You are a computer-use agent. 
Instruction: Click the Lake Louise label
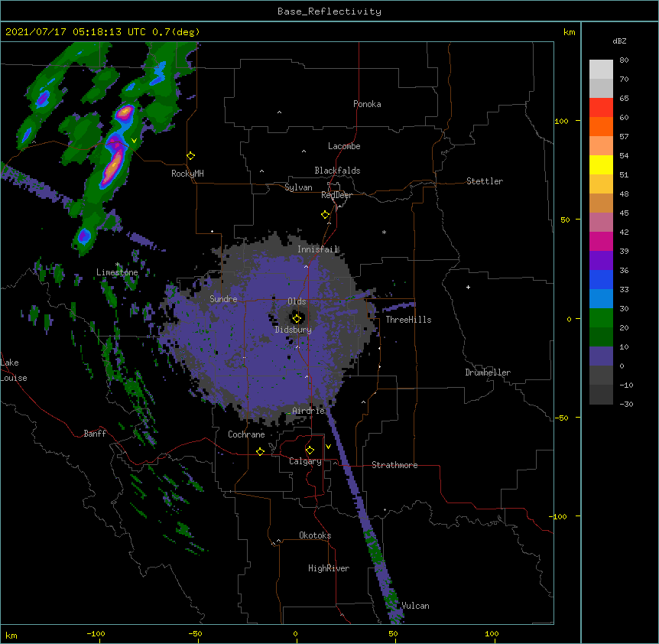[x=14, y=370]
